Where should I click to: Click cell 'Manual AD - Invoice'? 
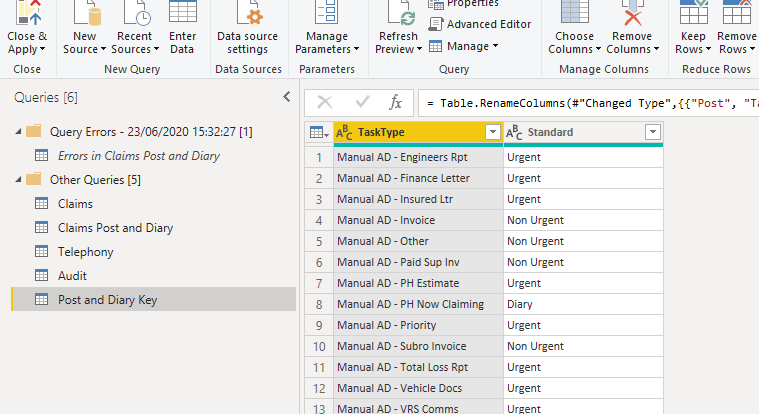pyautogui.click(x=419, y=220)
